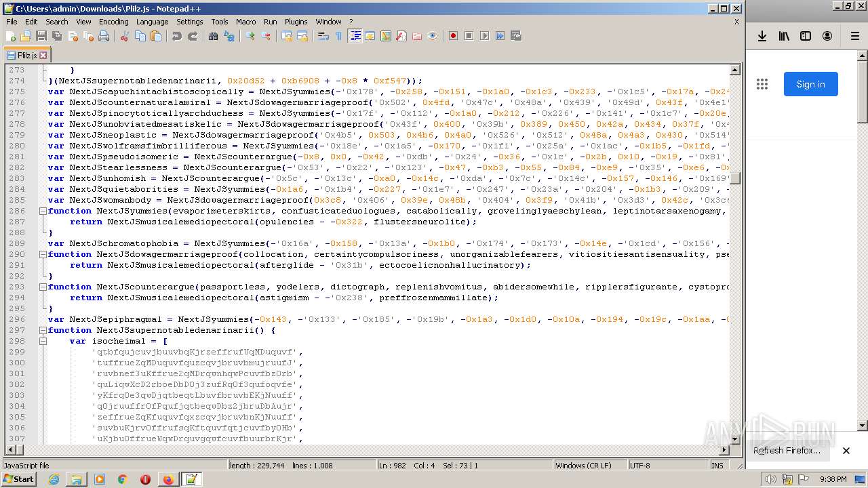Redo the last undone edit
The height and width of the screenshot is (488, 868).
click(192, 36)
